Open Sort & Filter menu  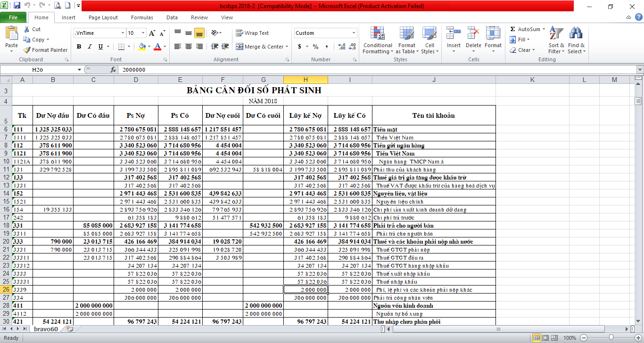pyautogui.click(x=556, y=41)
